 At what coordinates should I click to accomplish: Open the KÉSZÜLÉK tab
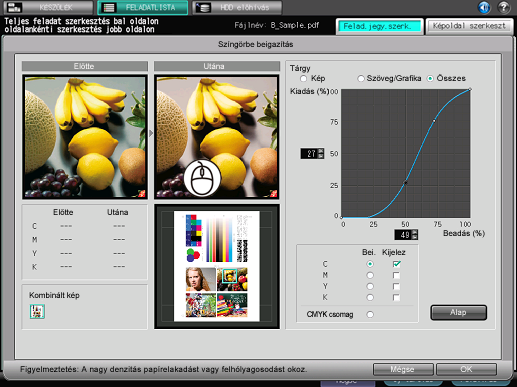pos(48,7)
